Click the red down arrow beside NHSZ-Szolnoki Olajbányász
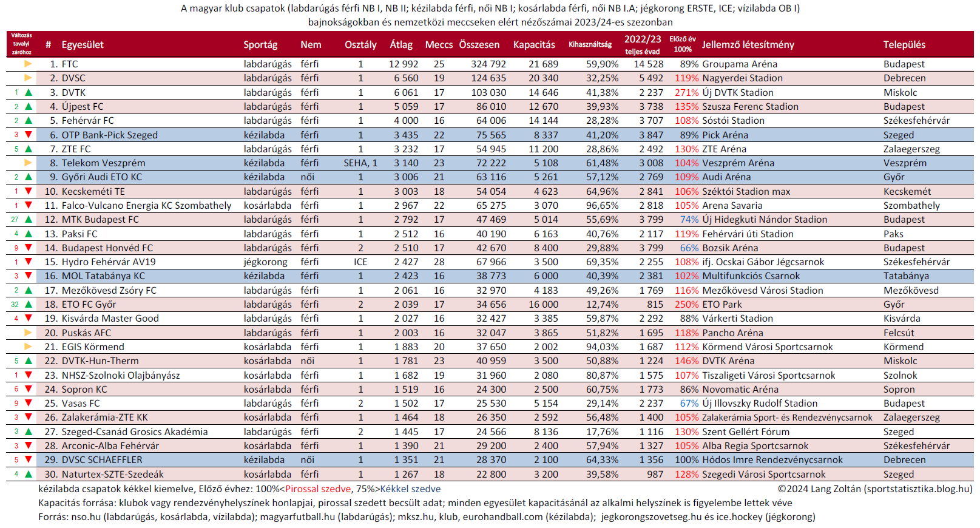 [x=28, y=375]
